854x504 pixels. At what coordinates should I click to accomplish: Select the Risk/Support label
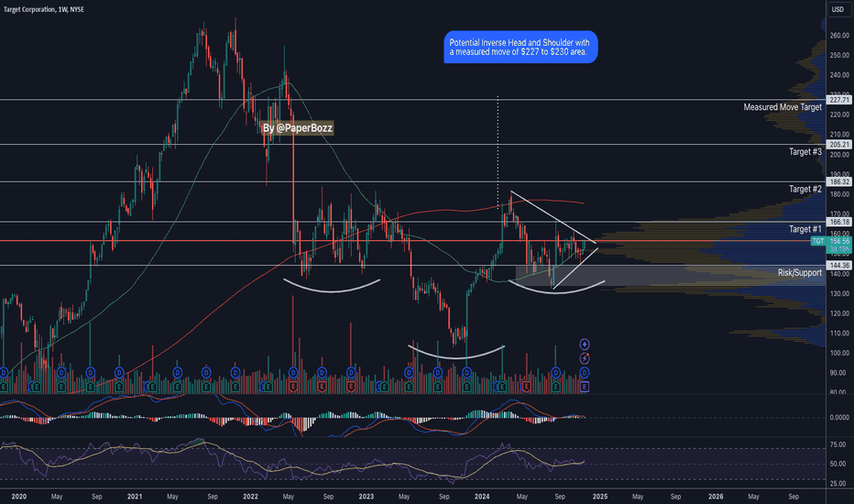coord(800,273)
